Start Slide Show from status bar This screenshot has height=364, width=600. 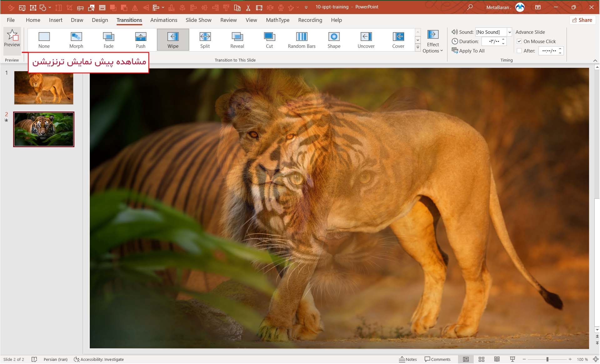(512, 359)
